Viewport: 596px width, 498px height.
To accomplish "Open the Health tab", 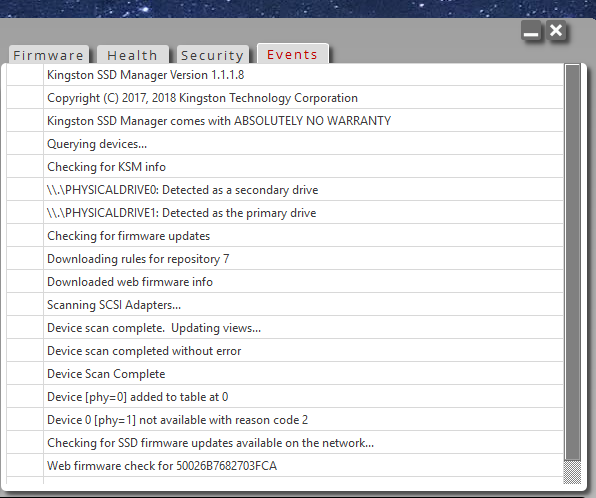I will pos(133,55).
